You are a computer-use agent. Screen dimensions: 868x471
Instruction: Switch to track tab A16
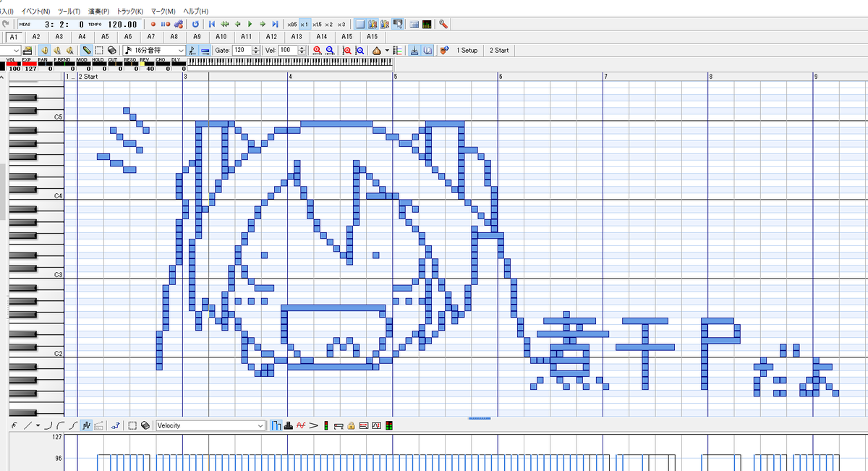click(x=372, y=36)
